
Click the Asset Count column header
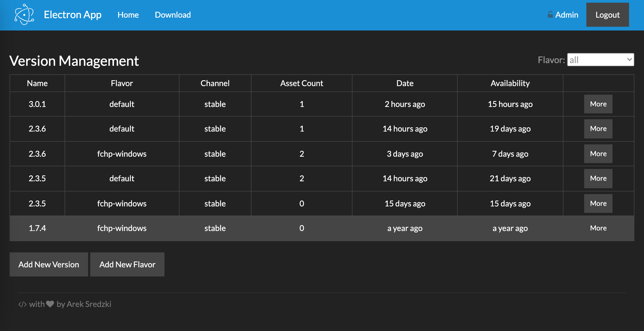point(301,83)
